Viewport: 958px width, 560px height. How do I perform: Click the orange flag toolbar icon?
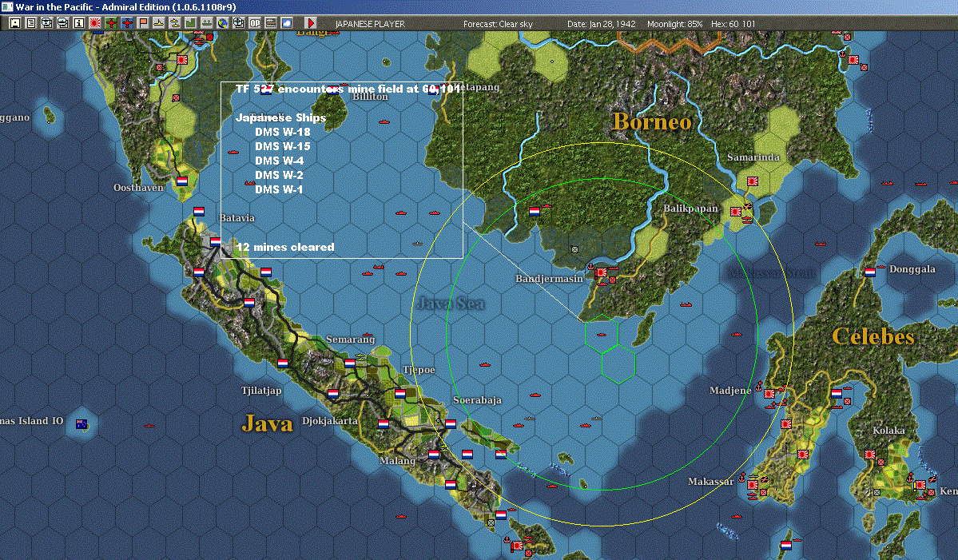[x=143, y=23]
